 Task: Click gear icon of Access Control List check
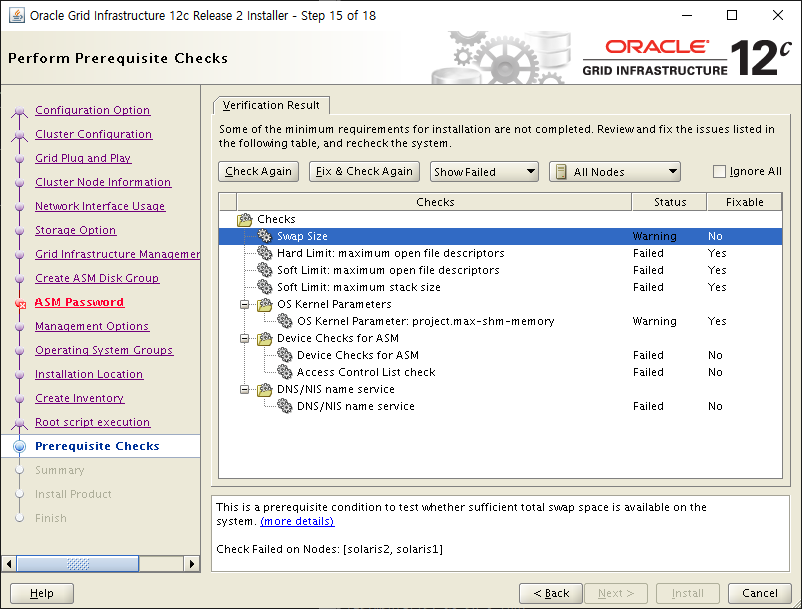click(x=284, y=372)
